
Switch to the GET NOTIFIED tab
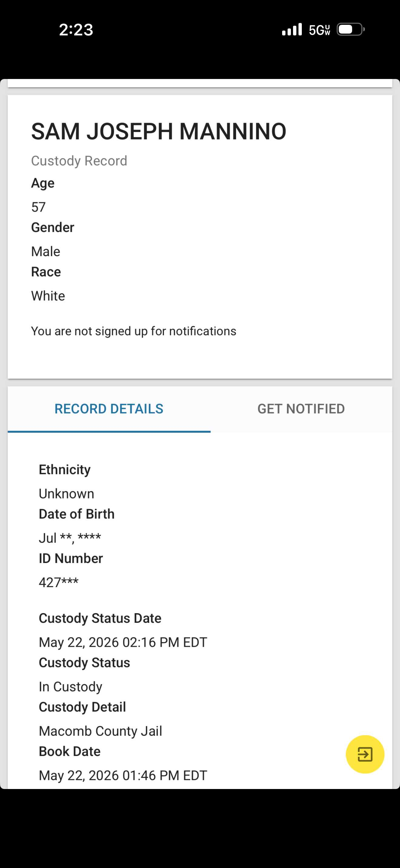(x=301, y=409)
